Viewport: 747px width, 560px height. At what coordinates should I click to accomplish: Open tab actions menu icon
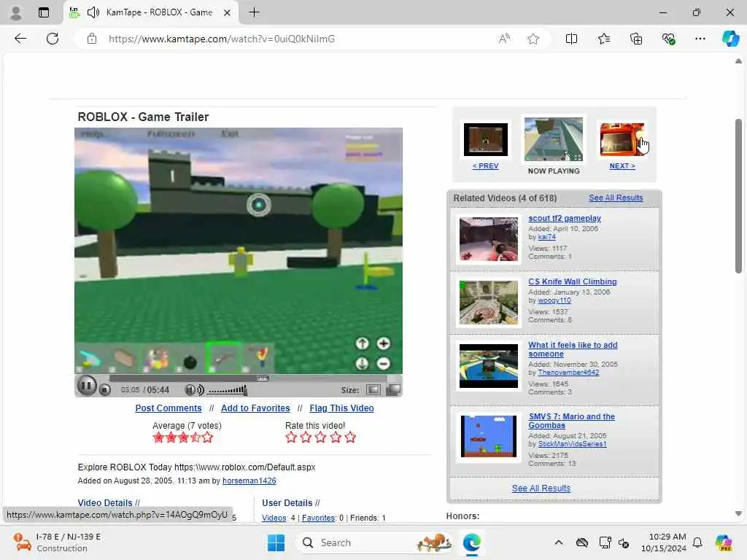click(43, 12)
